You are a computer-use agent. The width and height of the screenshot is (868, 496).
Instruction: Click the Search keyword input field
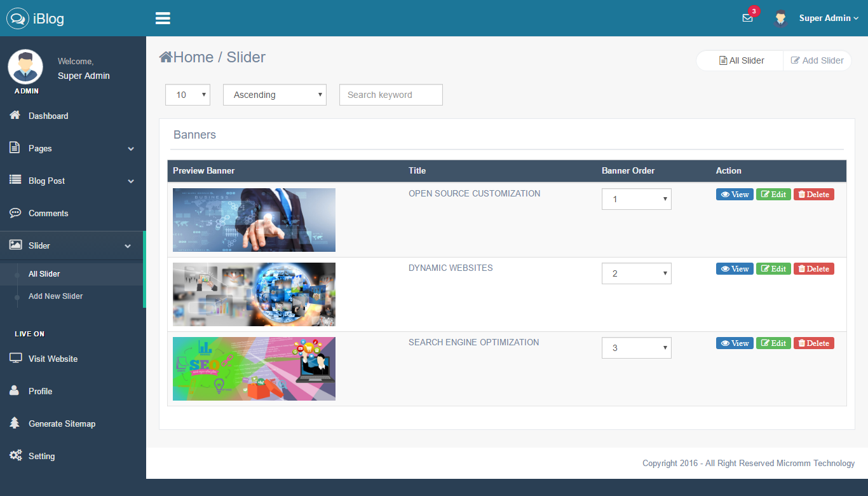[x=391, y=95]
